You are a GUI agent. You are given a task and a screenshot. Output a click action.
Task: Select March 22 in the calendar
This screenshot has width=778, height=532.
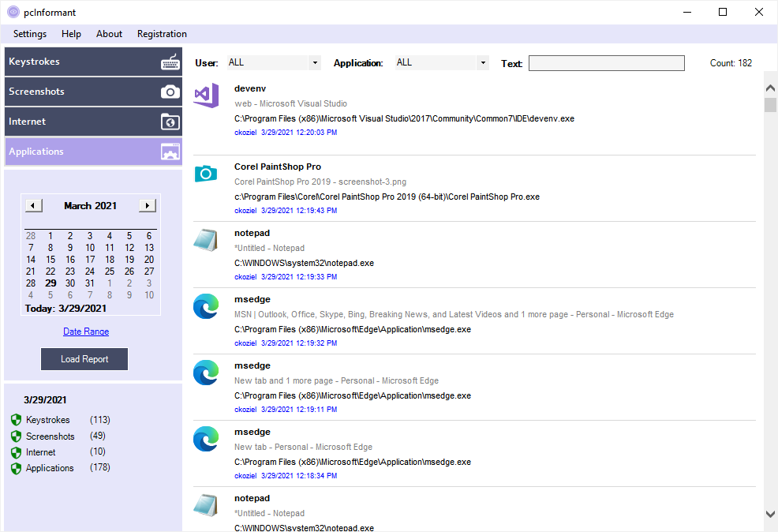pos(50,272)
